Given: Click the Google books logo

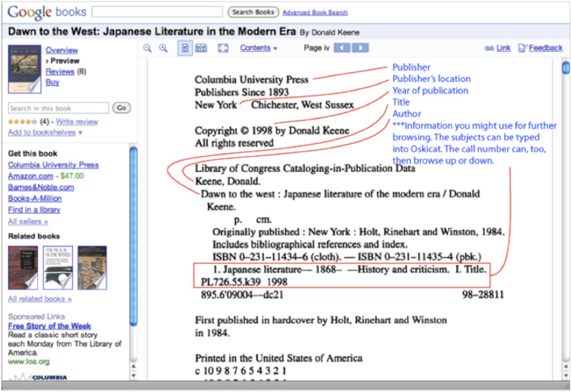Looking at the screenshot, I should click(46, 12).
